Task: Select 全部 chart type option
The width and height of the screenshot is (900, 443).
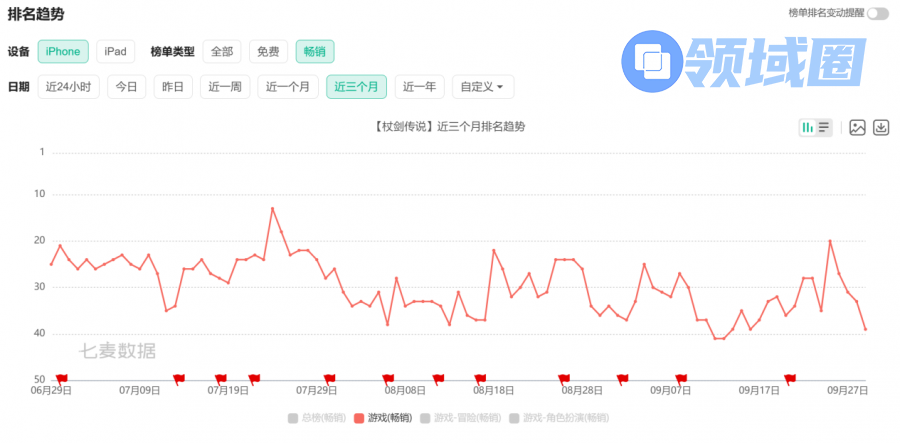Action: click(x=221, y=51)
